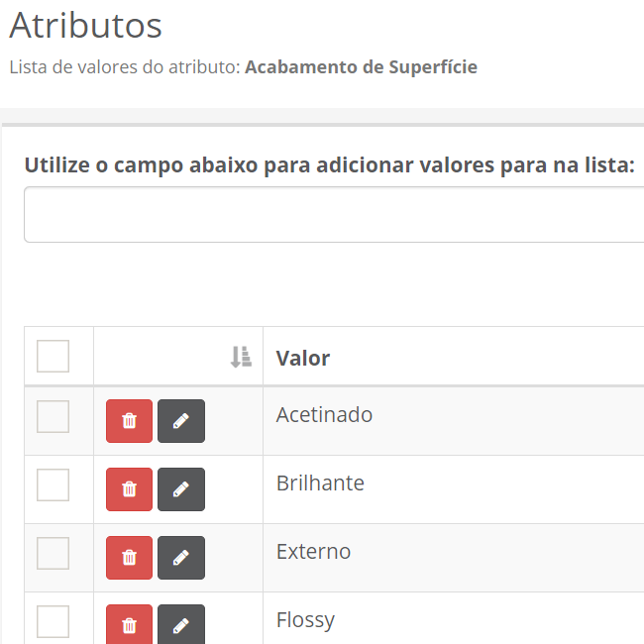Edit the Acetinado value

(180, 421)
